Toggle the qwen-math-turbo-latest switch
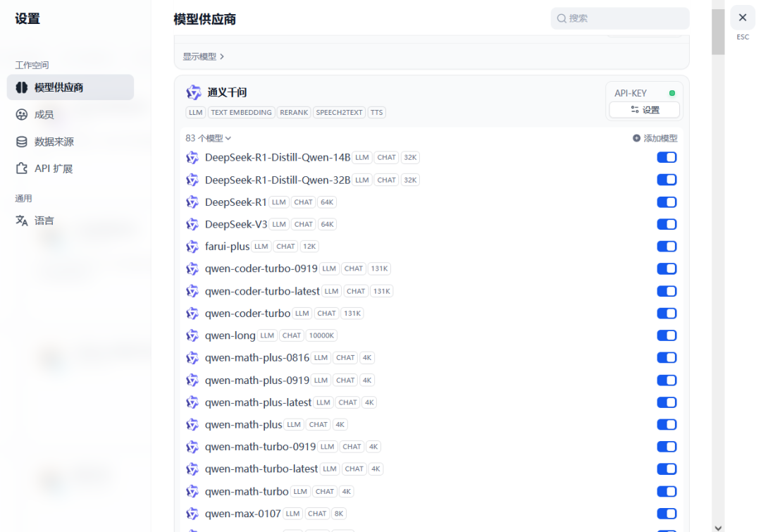 coord(667,469)
